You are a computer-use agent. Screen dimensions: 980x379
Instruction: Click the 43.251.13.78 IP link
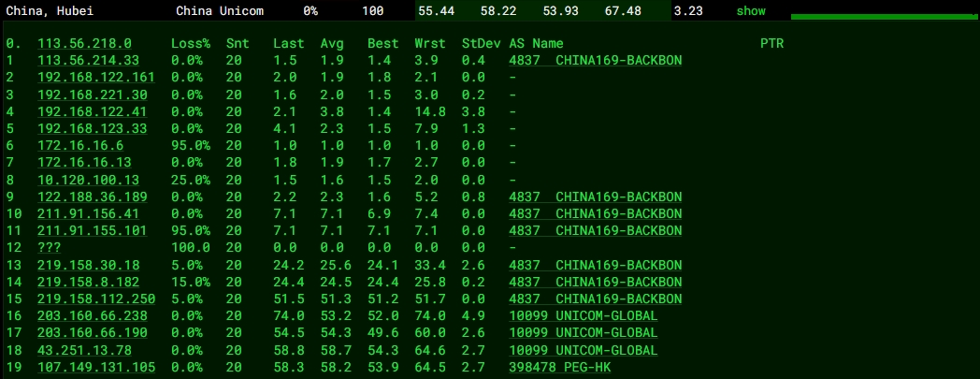point(84,350)
